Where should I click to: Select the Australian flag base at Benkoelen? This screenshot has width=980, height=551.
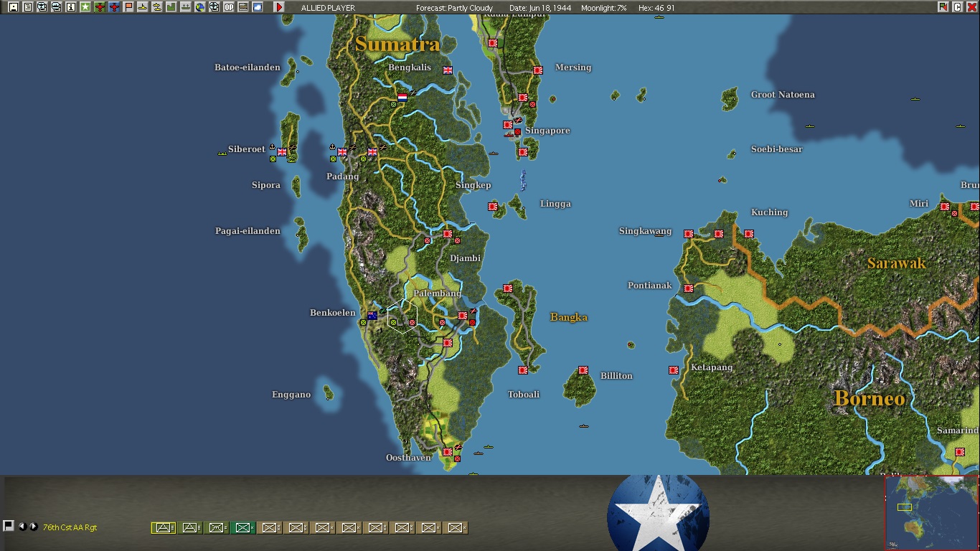[x=372, y=316]
